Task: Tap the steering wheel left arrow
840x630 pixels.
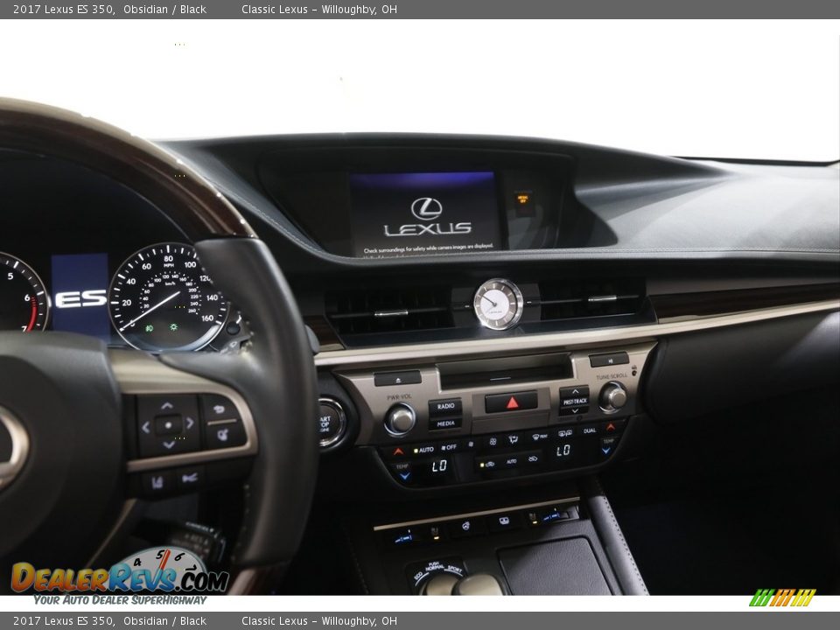Action: point(146,427)
